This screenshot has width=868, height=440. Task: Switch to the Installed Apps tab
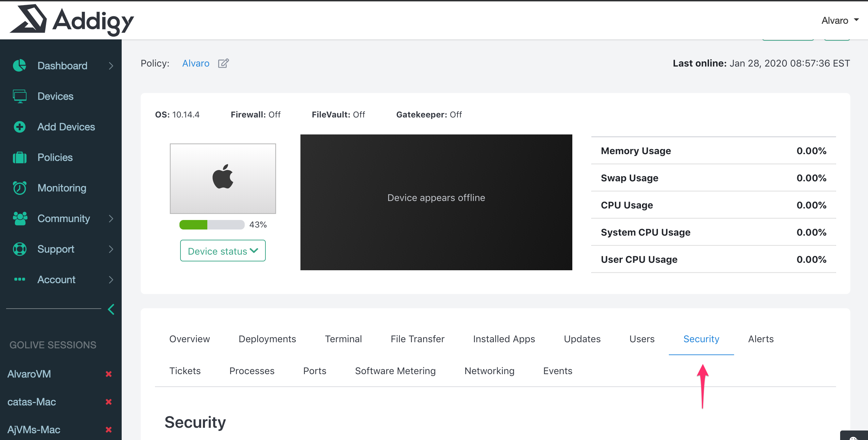click(x=504, y=339)
